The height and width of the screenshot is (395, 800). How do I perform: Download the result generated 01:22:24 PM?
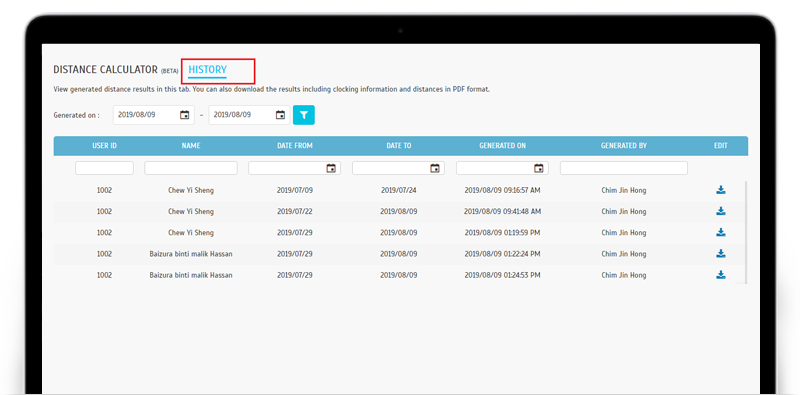coord(720,254)
